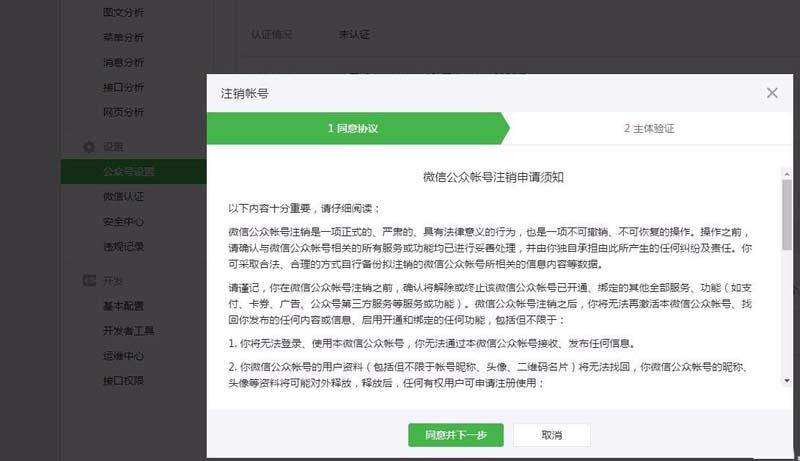This screenshot has height=461, width=800.
Task: Click the agreement scrollbar thumb
Action: [787, 215]
